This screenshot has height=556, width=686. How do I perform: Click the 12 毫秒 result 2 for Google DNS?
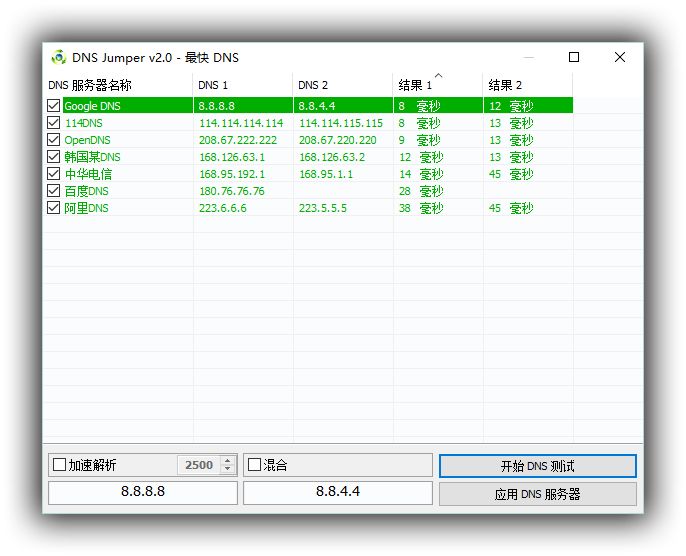point(511,106)
